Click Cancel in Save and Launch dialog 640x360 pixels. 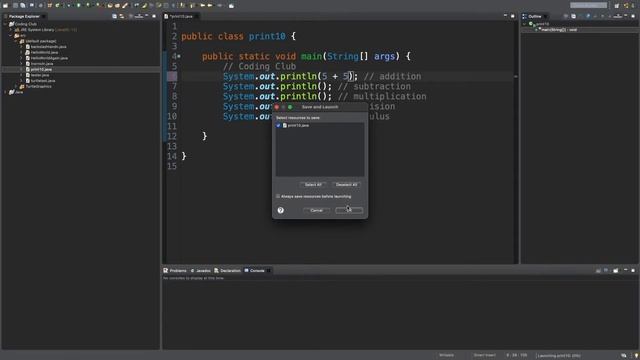point(317,210)
